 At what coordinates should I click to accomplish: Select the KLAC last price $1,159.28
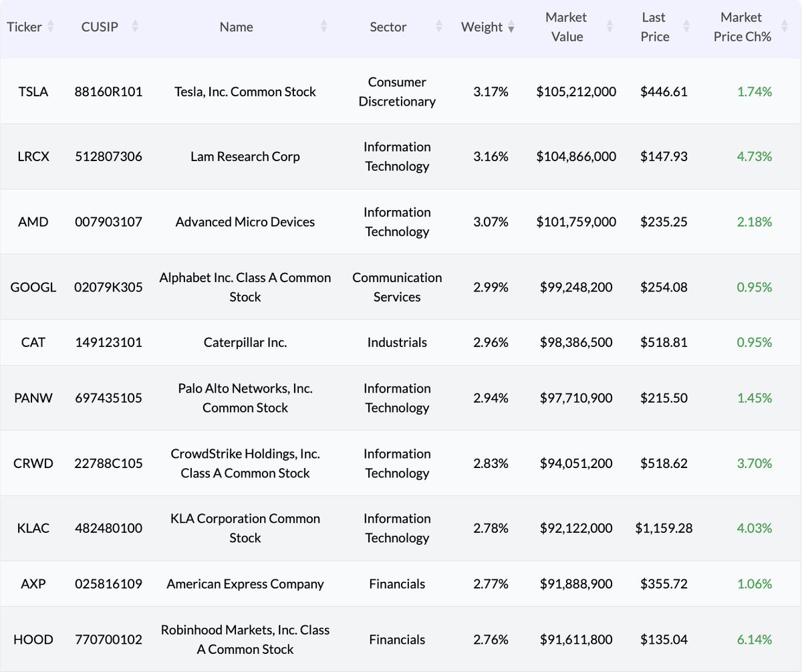pos(664,528)
